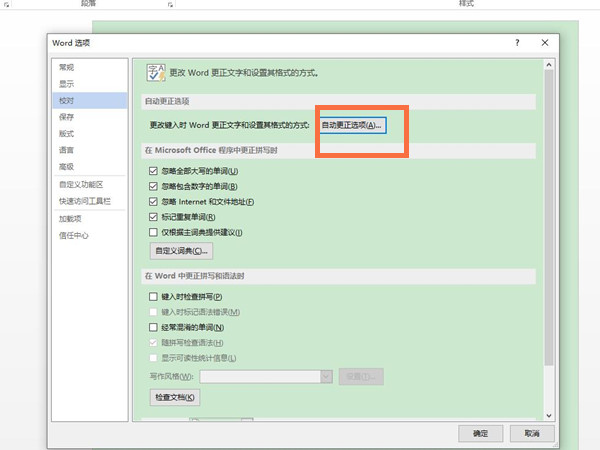Enable 键入时检查拼写 checkbox
Screen dimensions: 600x450
(153, 297)
